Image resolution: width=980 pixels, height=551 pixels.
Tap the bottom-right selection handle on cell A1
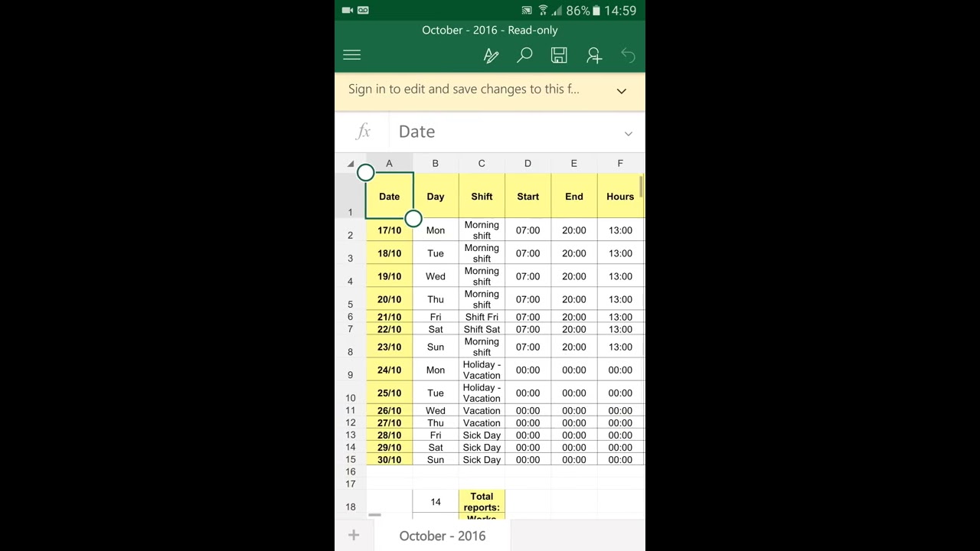413,220
